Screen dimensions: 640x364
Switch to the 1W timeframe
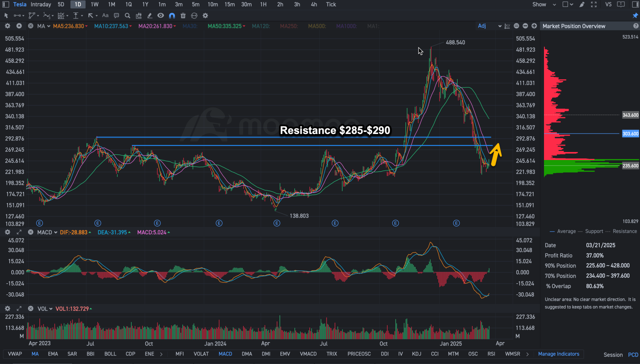tap(95, 4)
